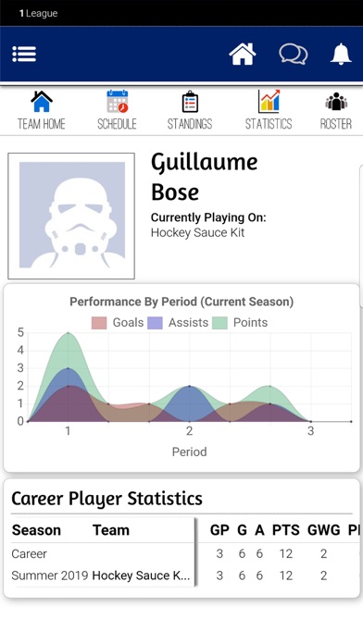This screenshot has width=363, height=644.
Task: Select the STATISTICS tab label
Action: click(x=269, y=124)
